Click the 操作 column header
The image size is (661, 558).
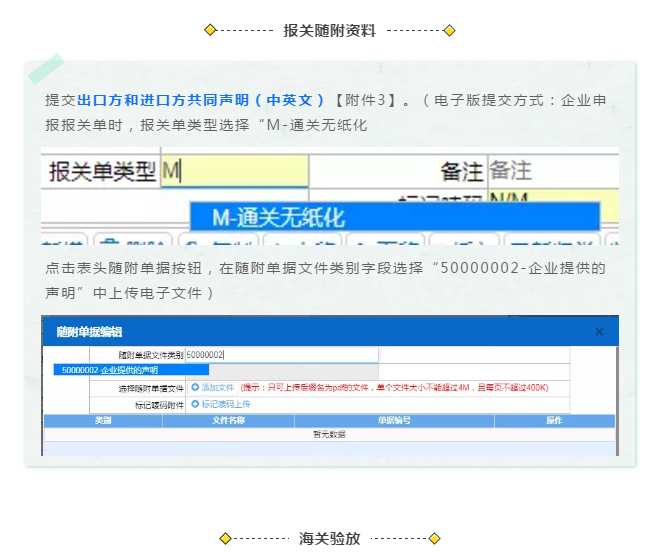click(554, 421)
